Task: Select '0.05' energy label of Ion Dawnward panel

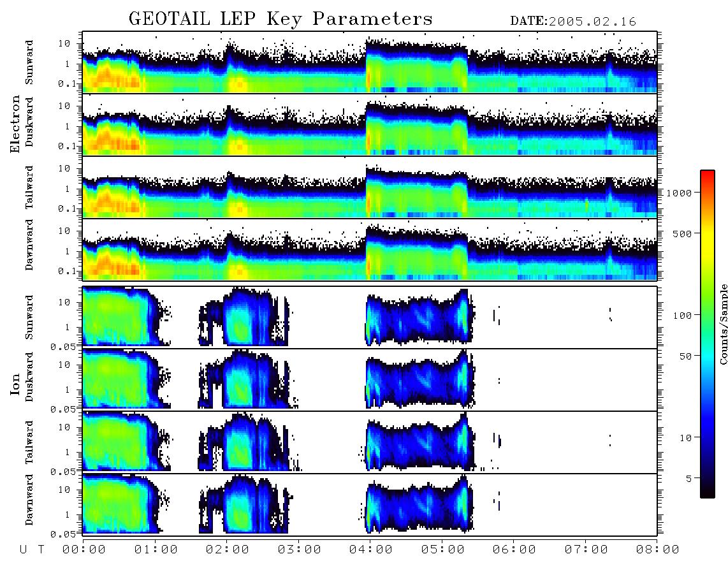Action: [x=62, y=534]
